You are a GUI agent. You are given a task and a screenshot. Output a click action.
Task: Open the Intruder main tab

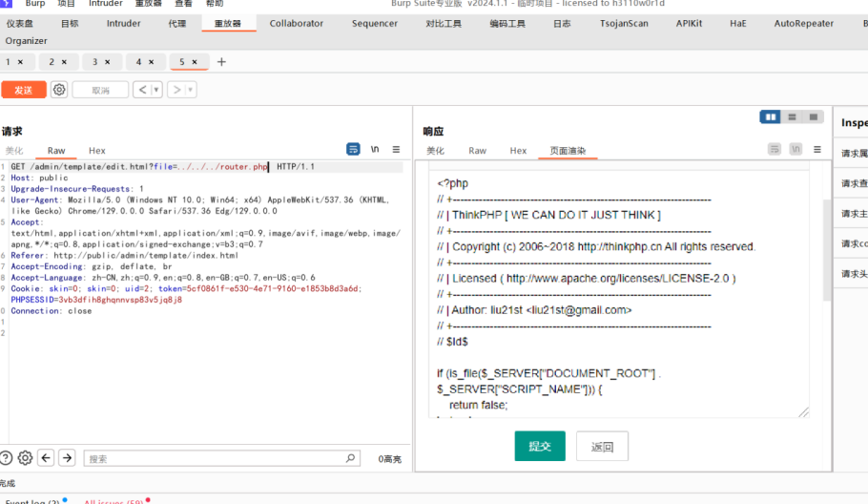tap(123, 23)
